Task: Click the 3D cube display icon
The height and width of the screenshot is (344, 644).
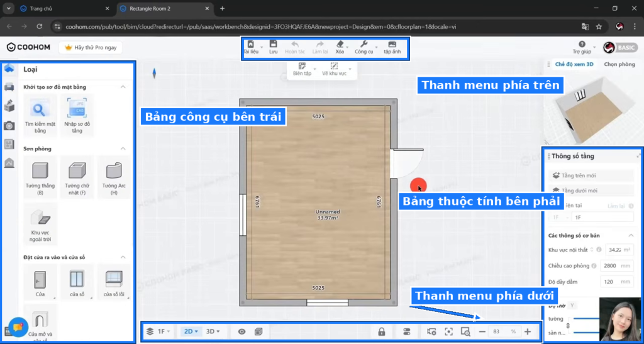Action: pos(258,331)
